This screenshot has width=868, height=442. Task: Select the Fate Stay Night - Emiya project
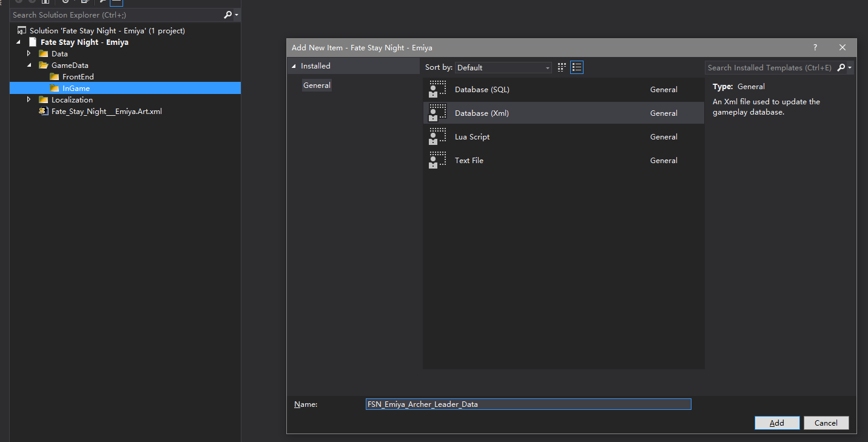click(x=84, y=42)
